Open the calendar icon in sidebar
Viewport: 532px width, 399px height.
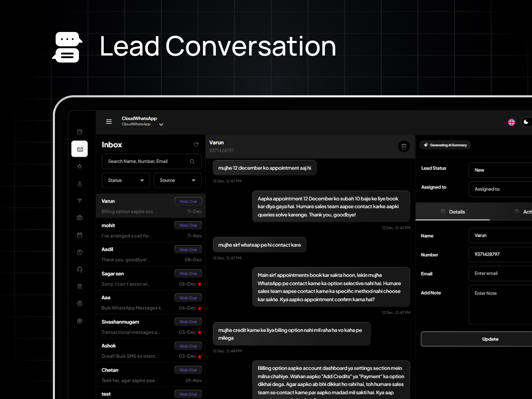(x=80, y=235)
